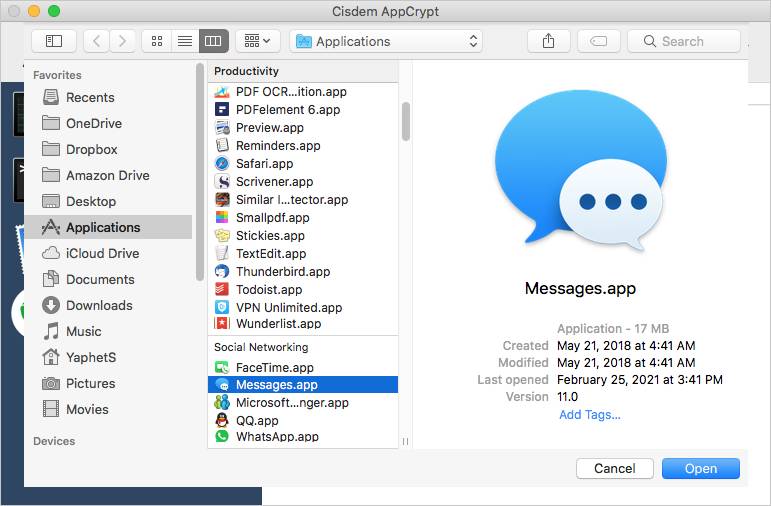The height and width of the screenshot is (506, 771).
Task: Select WhatsApp.app icon
Action: point(222,436)
